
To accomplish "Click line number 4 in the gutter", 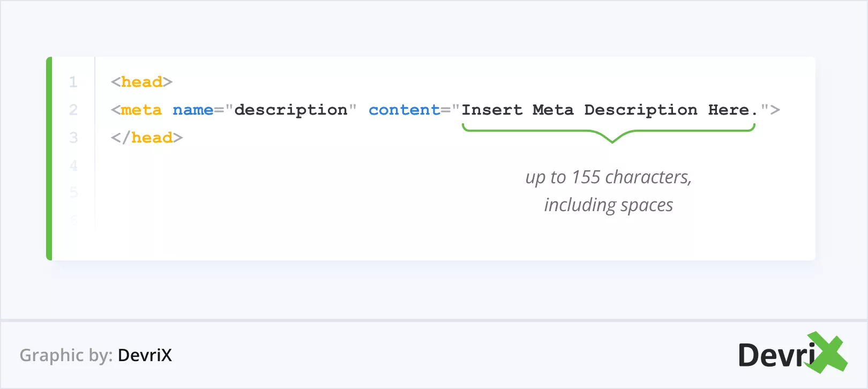I will pyautogui.click(x=73, y=166).
